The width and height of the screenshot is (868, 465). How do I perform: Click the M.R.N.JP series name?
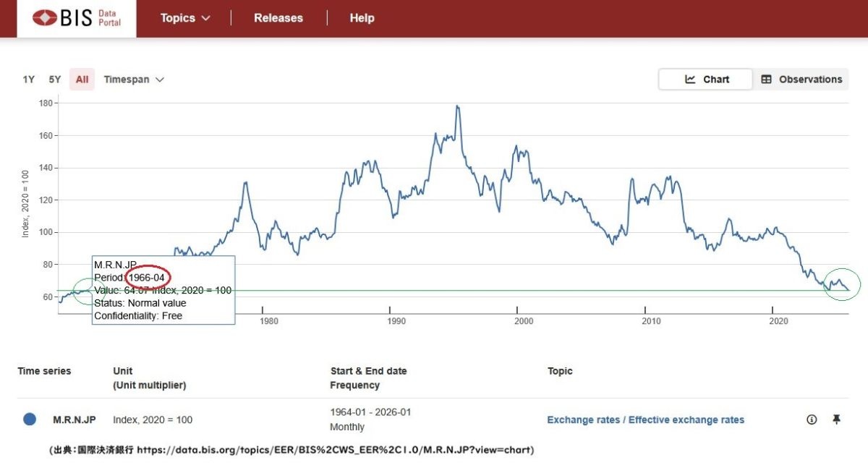click(x=74, y=419)
